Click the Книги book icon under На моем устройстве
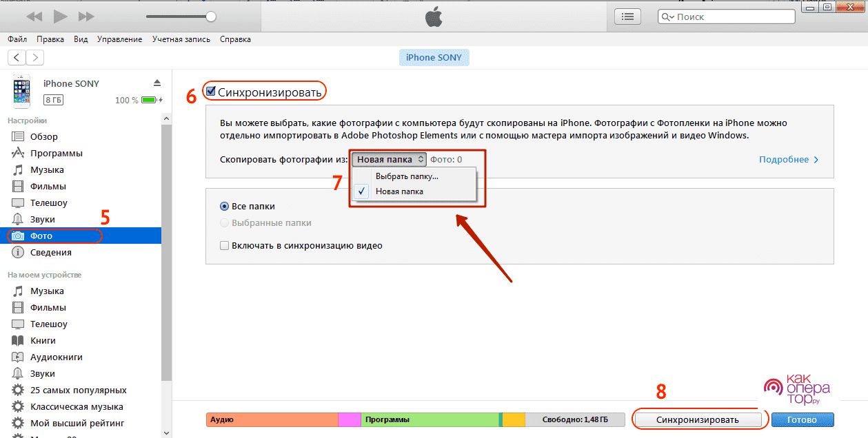 (19, 340)
